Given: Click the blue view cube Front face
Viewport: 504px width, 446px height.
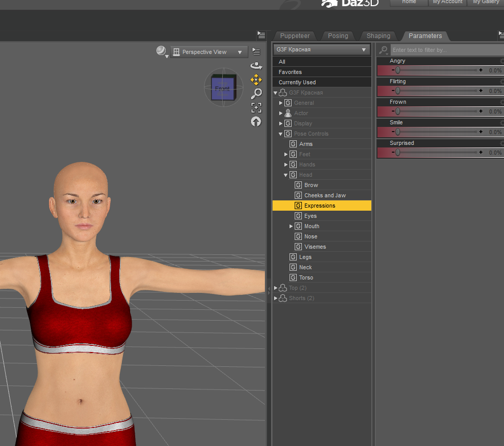Looking at the screenshot, I should click(x=222, y=88).
